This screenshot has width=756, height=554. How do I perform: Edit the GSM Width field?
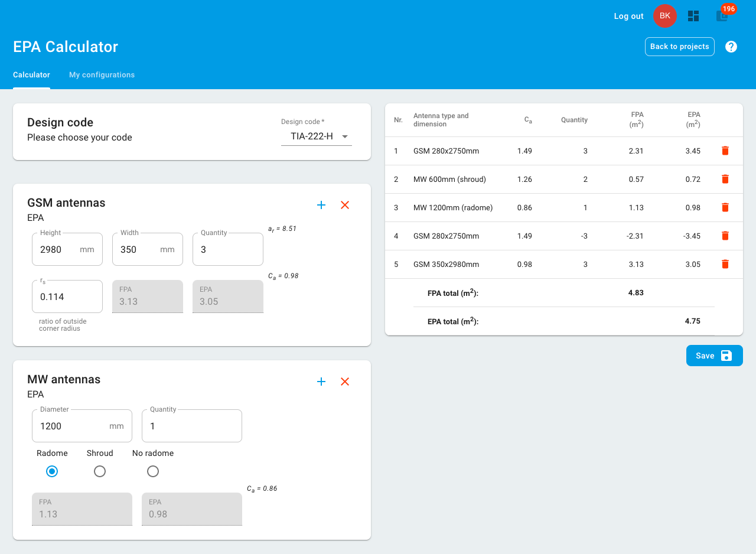coord(148,249)
